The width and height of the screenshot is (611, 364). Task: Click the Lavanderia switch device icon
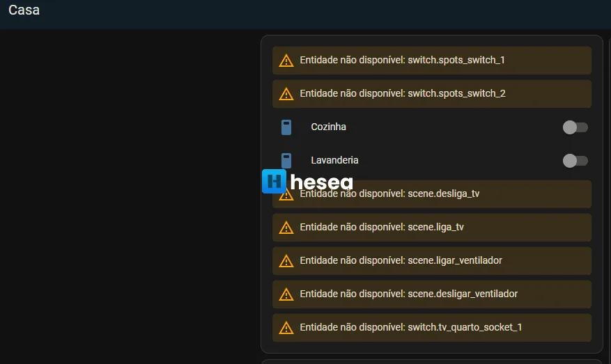[286, 160]
